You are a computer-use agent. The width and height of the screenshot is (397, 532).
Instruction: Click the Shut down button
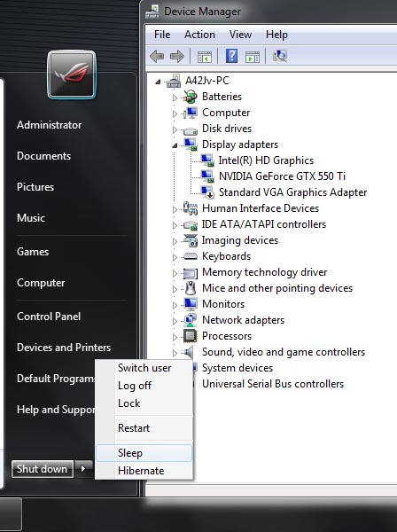pos(42,469)
